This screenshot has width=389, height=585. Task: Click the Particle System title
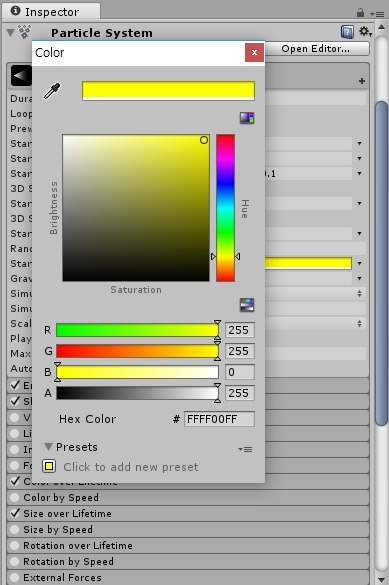point(102,33)
